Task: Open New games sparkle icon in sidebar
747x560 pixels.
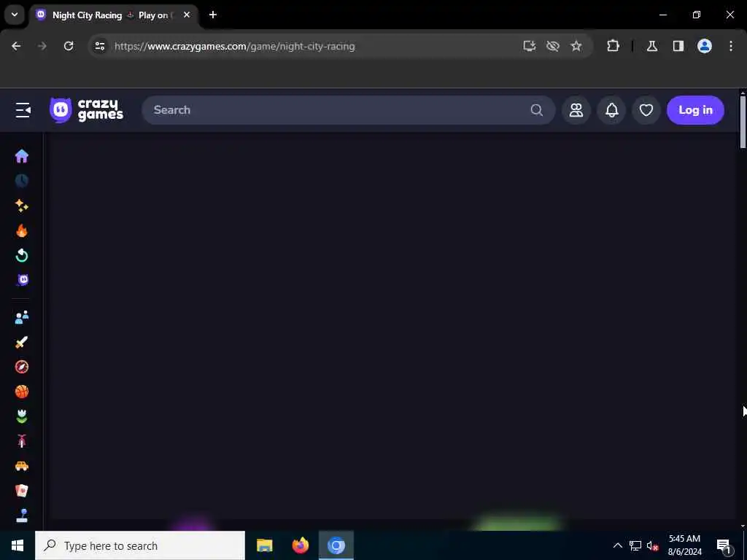Action: (22, 206)
